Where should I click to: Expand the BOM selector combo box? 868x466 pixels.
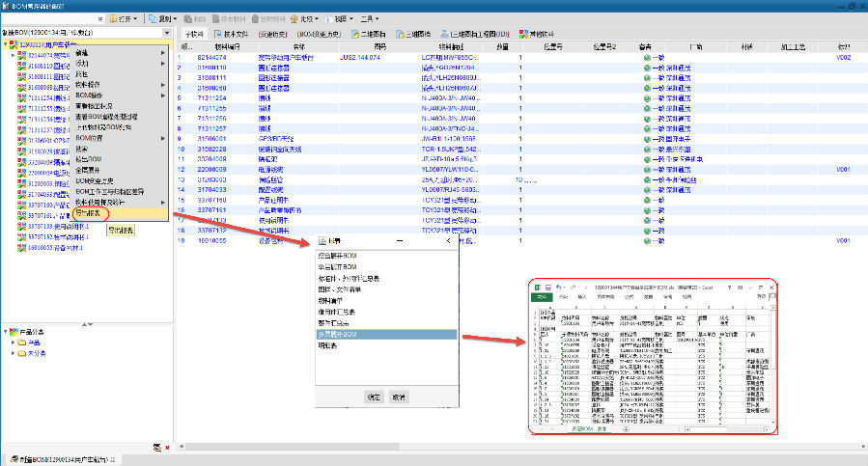click(x=165, y=33)
